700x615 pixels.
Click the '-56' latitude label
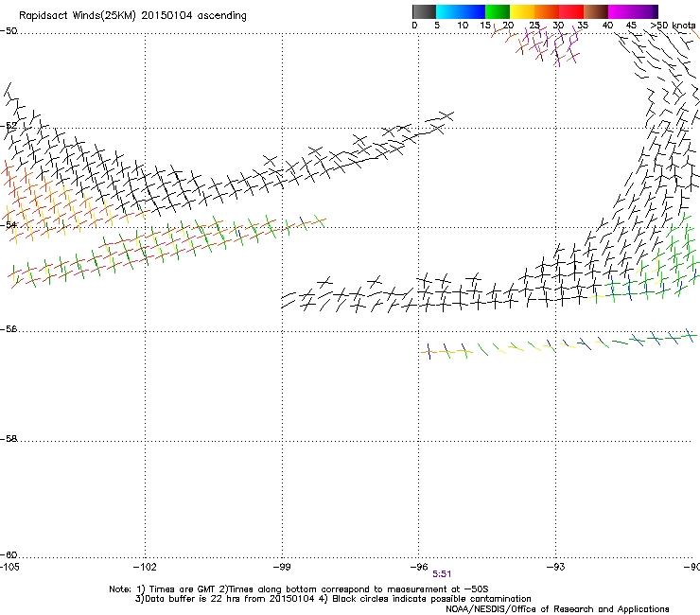click(x=9, y=329)
